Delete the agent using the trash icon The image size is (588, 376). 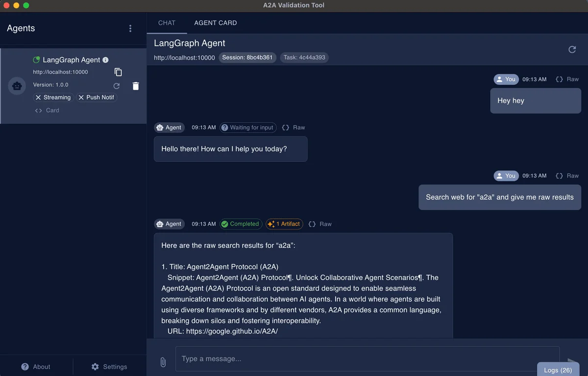click(135, 86)
